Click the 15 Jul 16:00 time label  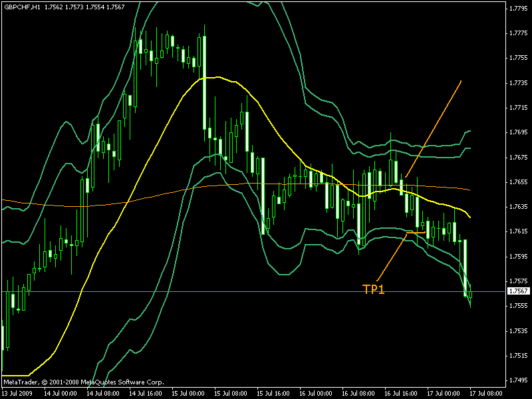point(273,393)
